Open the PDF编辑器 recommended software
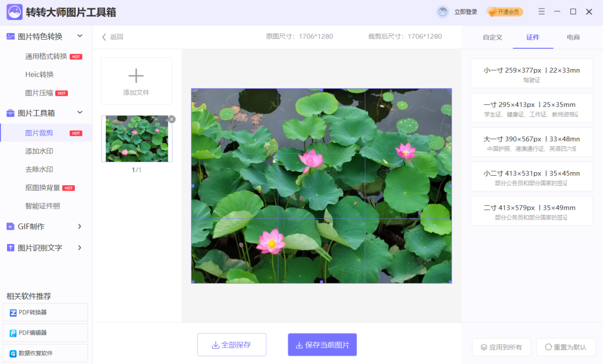 [45, 333]
